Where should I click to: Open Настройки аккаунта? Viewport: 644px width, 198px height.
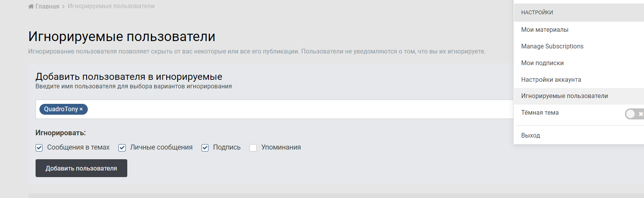(x=551, y=80)
